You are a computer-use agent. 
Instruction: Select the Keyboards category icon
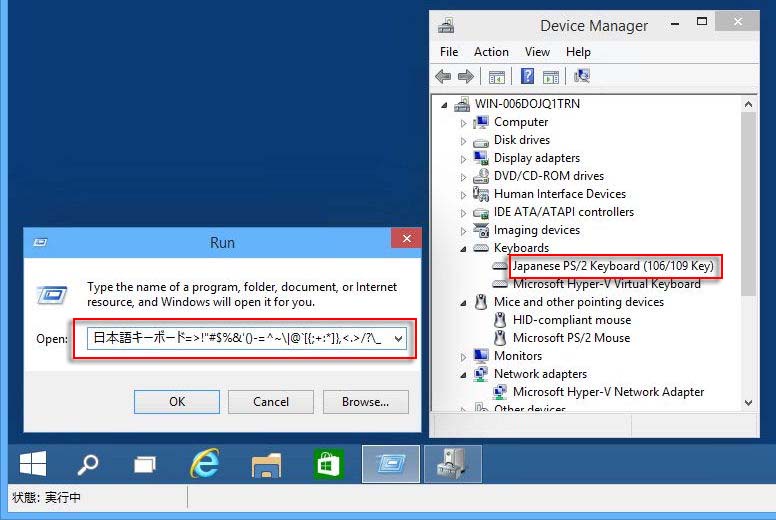(481, 248)
